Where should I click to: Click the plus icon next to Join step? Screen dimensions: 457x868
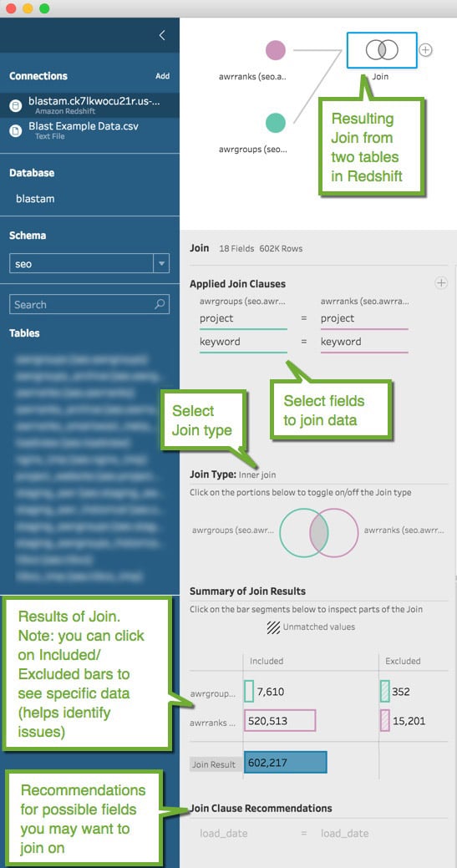pyautogui.click(x=425, y=50)
